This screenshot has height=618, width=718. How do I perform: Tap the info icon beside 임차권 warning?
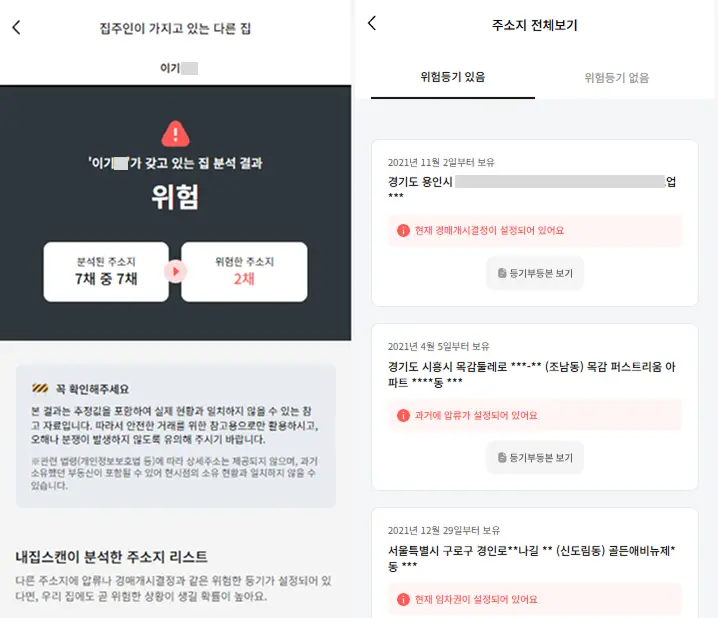[403, 599]
